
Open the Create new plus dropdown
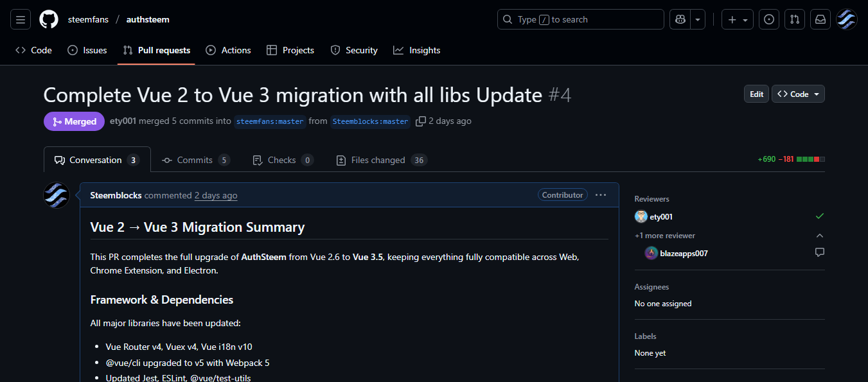738,19
